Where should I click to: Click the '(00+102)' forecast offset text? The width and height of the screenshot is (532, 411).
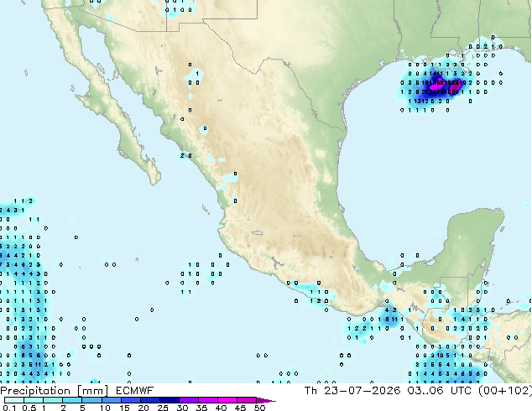[505, 391]
